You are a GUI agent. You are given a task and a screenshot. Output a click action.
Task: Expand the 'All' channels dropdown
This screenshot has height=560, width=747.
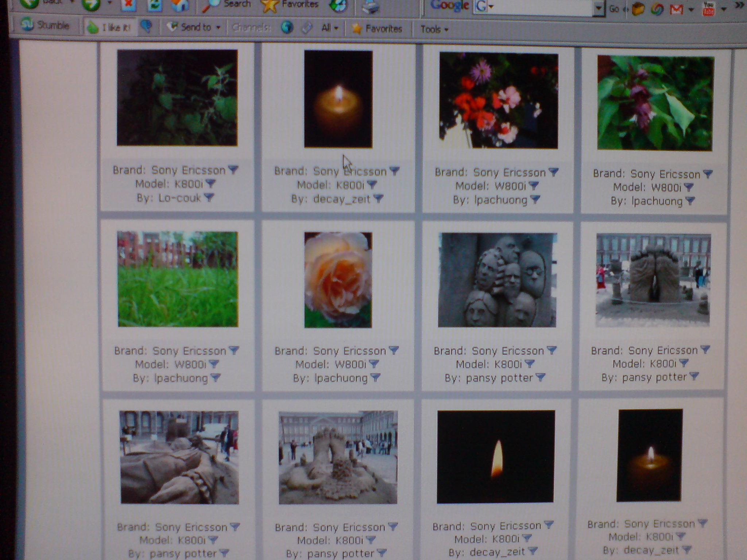pos(330,28)
